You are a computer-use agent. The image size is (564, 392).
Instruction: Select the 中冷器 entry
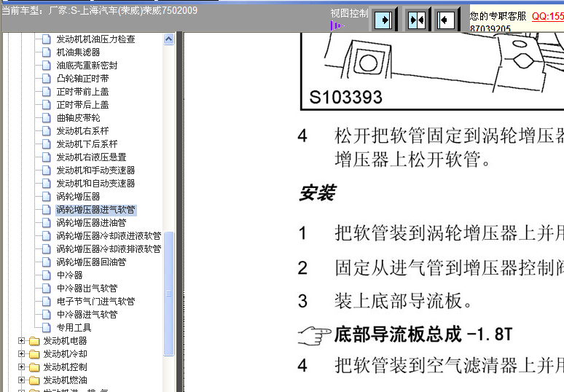(70, 275)
